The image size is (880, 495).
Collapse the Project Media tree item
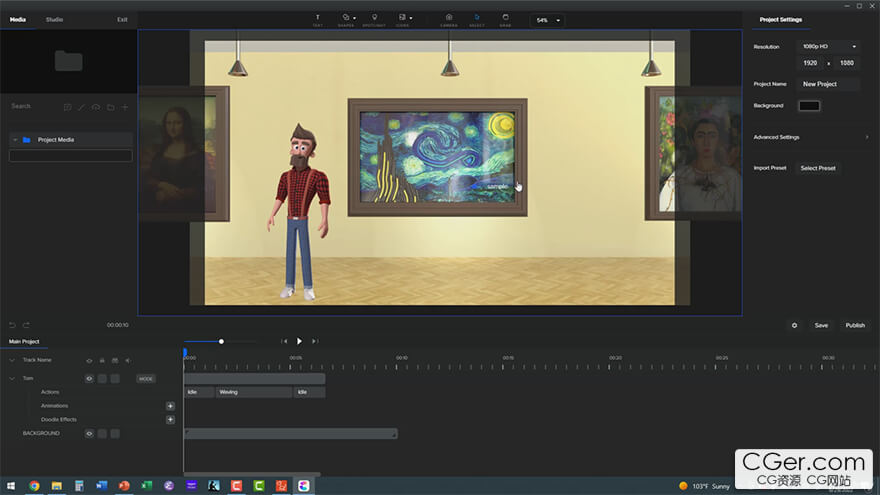point(15,140)
